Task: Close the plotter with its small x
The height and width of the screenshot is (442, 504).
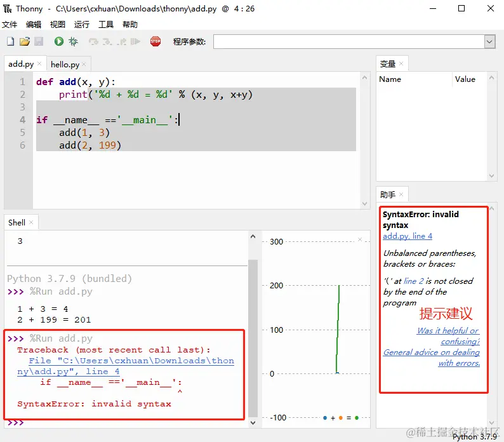Action: (360, 239)
